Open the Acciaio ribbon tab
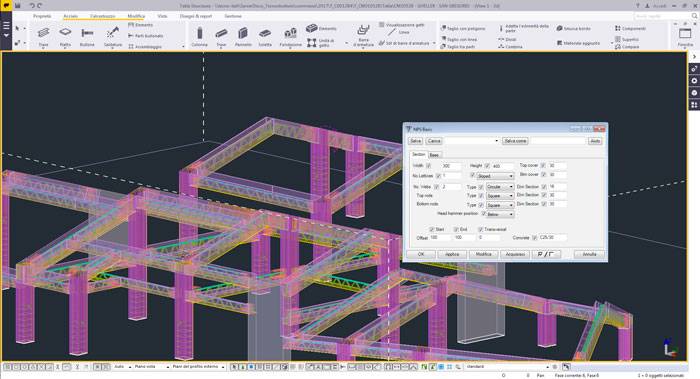The image size is (700, 379). [71, 16]
